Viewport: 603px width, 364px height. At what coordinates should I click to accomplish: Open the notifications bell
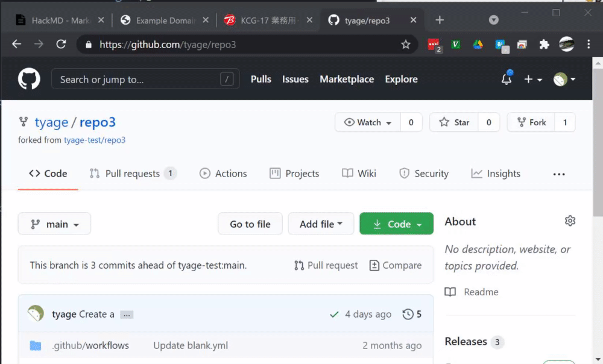[x=507, y=78]
